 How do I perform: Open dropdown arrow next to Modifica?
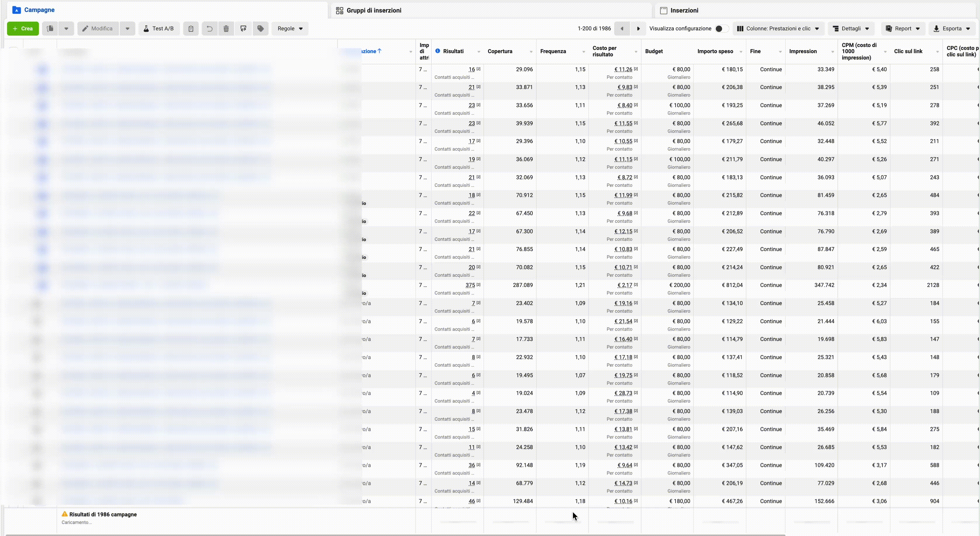127,29
